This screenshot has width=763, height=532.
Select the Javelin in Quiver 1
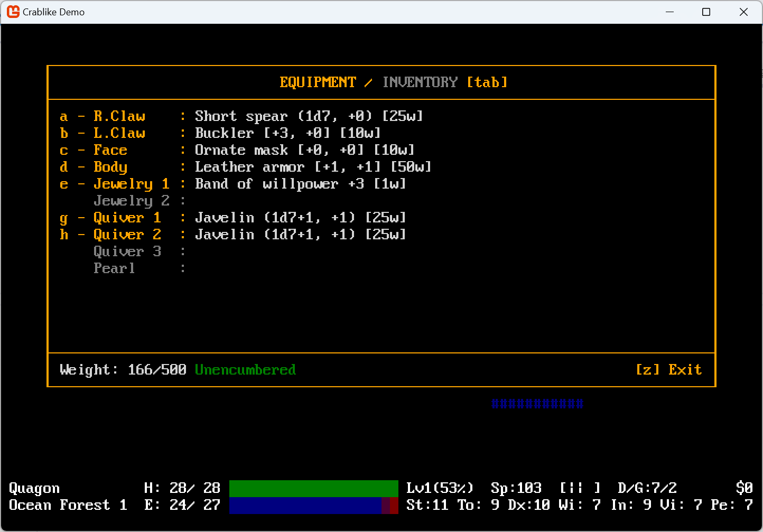click(x=300, y=217)
